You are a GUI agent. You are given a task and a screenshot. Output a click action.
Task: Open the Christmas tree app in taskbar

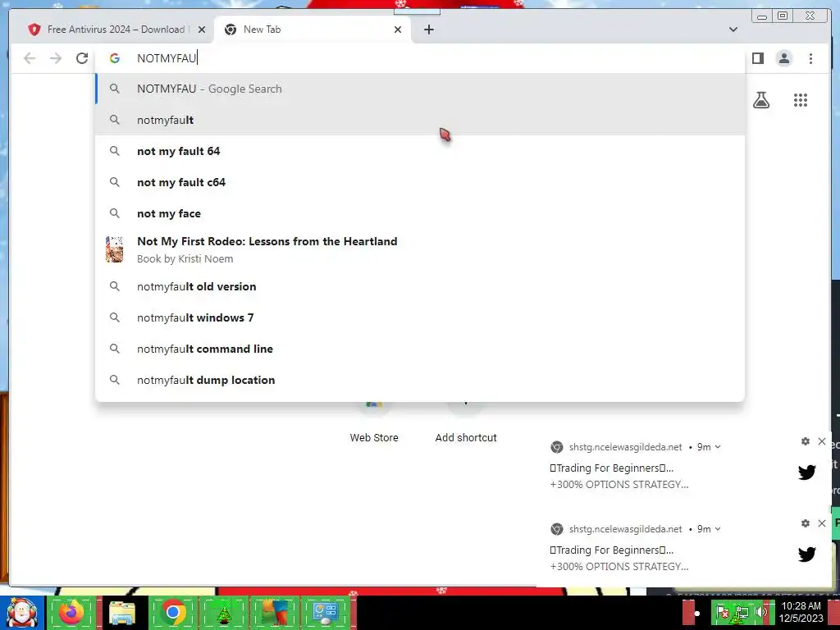pos(223,613)
